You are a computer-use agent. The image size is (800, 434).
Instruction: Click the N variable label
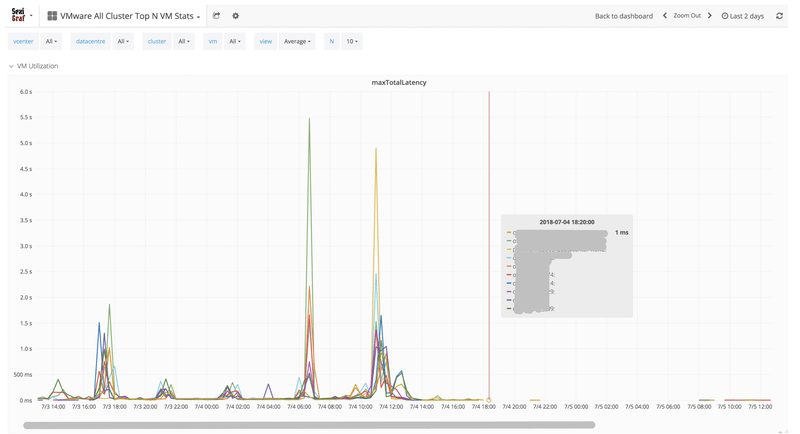[332, 41]
